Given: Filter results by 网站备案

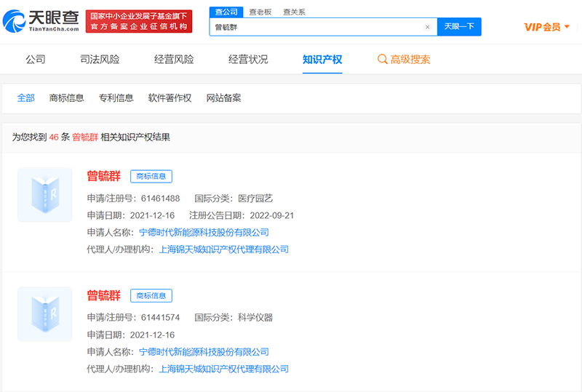Looking at the screenshot, I should [x=224, y=98].
